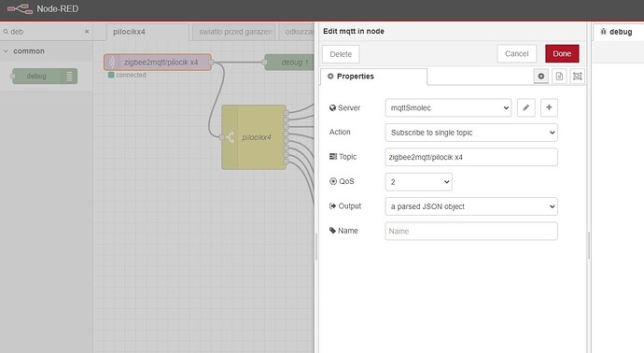The height and width of the screenshot is (353, 644).
Task: Click the Server label text
Action: tap(349, 107)
